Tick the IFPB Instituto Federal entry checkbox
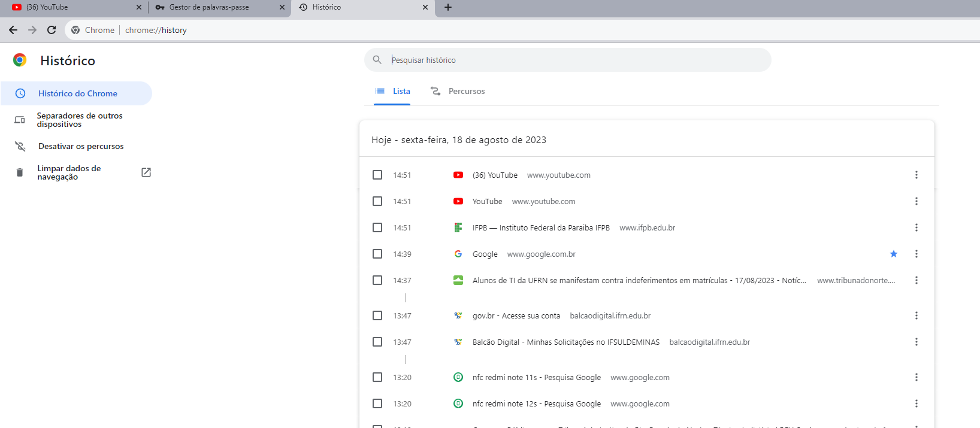The image size is (980, 428). click(x=377, y=227)
